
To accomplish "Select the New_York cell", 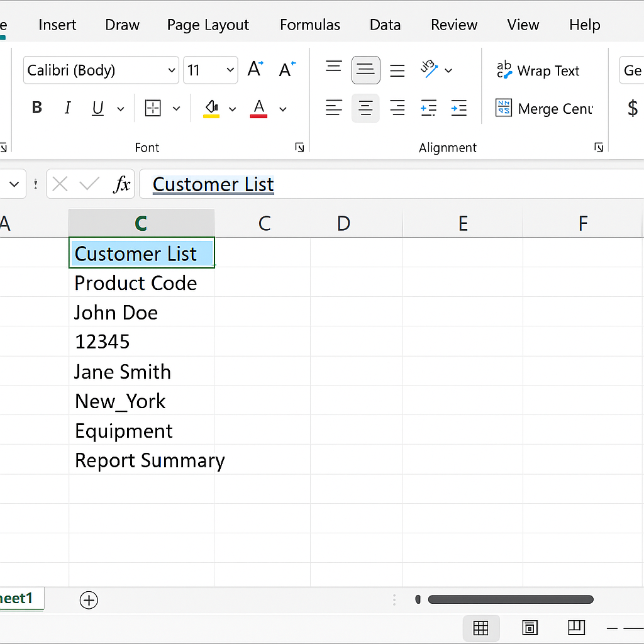I will click(142, 401).
